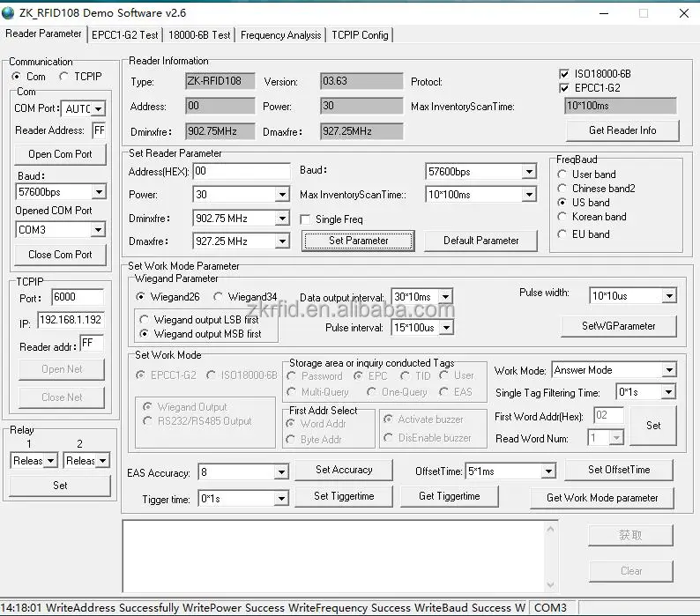Open the Dminxfre frequency dropdown
The width and height of the screenshot is (700, 616).
282,218
